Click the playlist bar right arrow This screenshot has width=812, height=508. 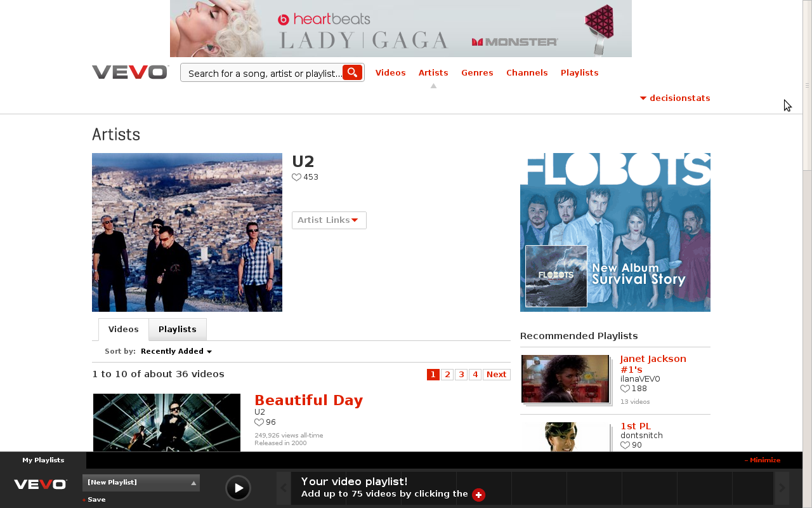[782, 488]
